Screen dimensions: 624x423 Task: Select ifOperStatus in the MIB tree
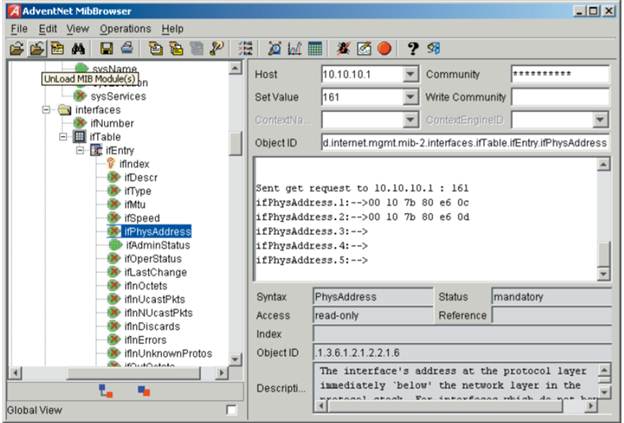click(148, 258)
